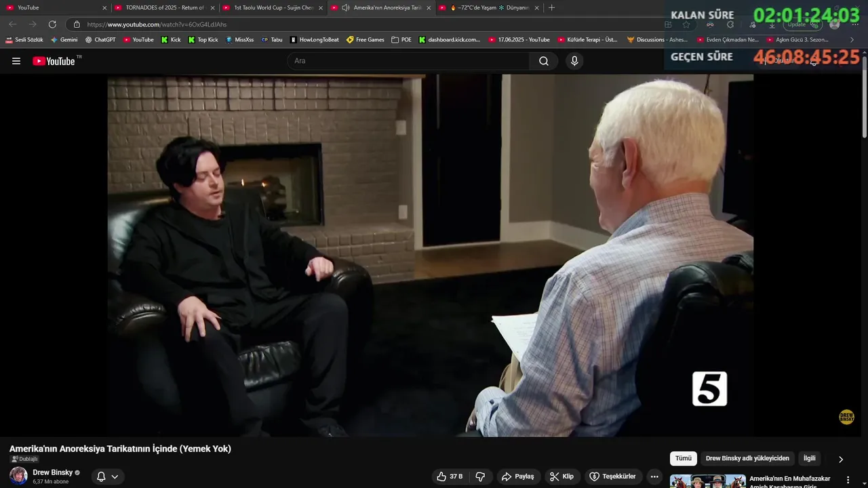The width and height of the screenshot is (868, 488).
Task: Click the Dublajlı dubbed badge
Action: click(x=24, y=459)
